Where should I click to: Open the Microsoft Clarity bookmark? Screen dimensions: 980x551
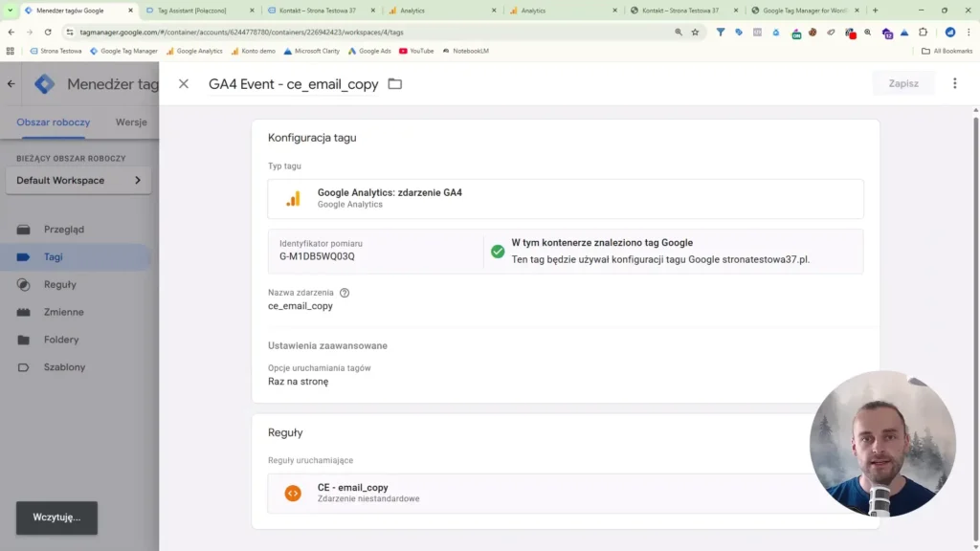pos(311,51)
